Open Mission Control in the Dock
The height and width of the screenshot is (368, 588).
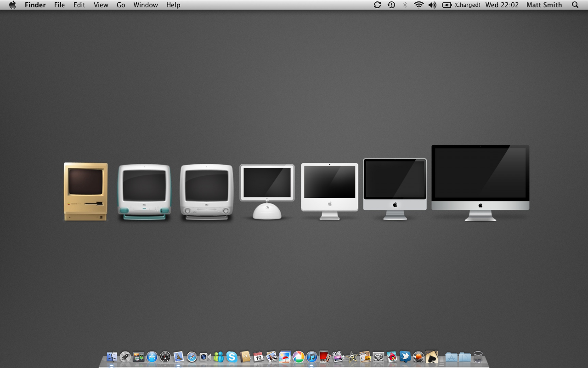pyautogui.click(x=139, y=356)
